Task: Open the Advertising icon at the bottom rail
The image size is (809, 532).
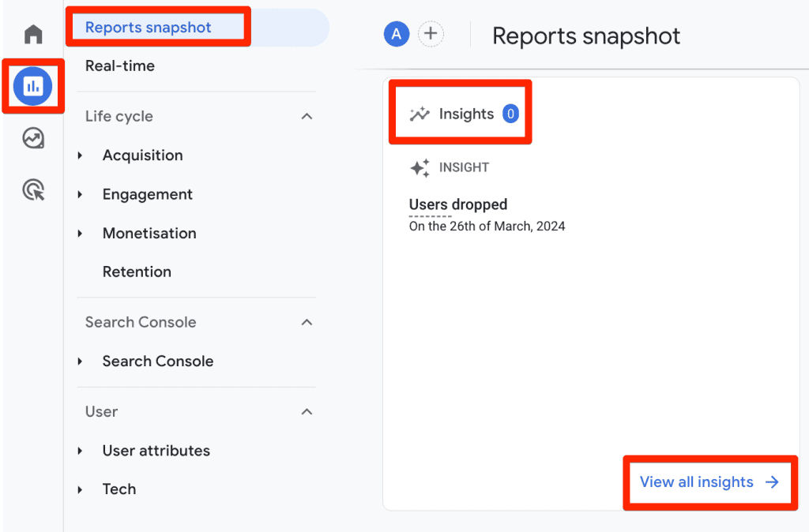Action: (32, 190)
